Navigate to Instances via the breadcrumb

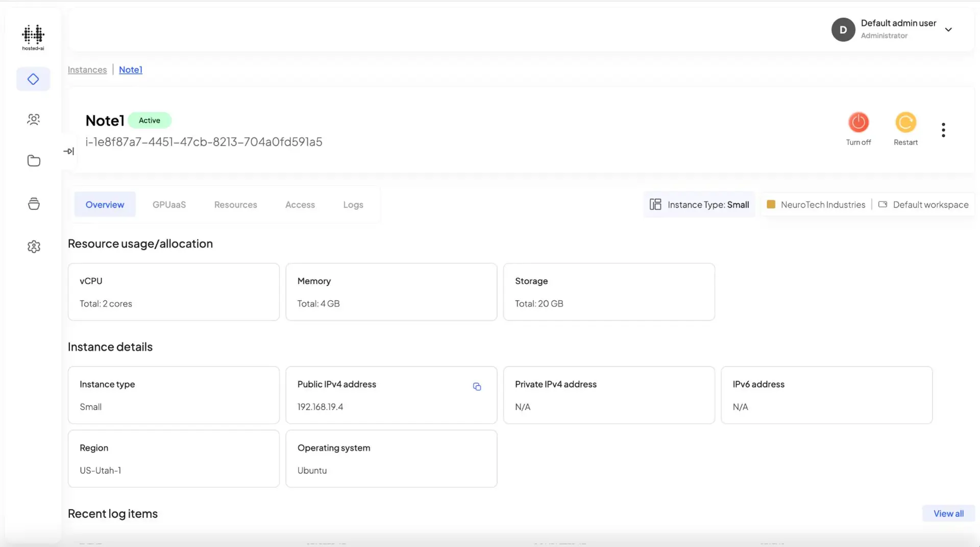coord(87,69)
